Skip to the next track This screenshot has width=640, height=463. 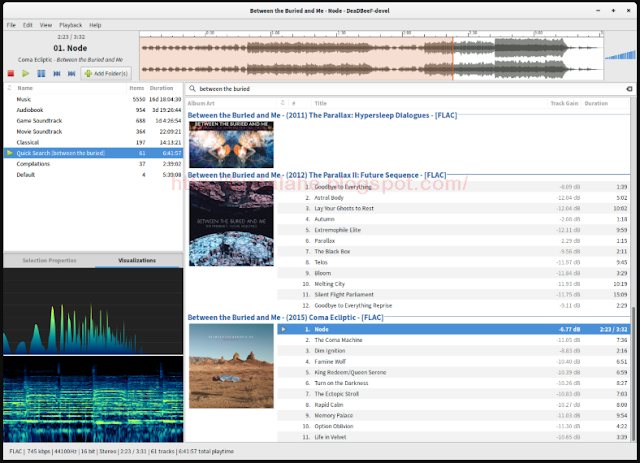click(x=72, y=73)
